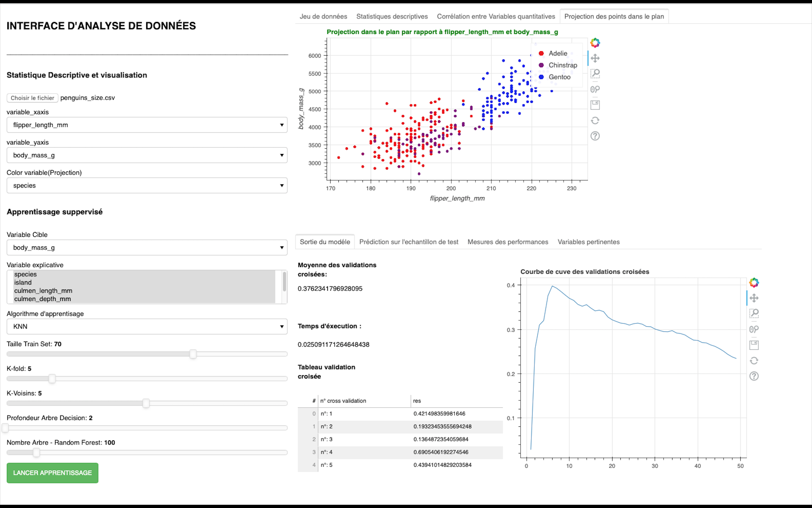Reset the cross-validation curve view
The height and width of the screenshot is (508, 812).
click(754, 360)
